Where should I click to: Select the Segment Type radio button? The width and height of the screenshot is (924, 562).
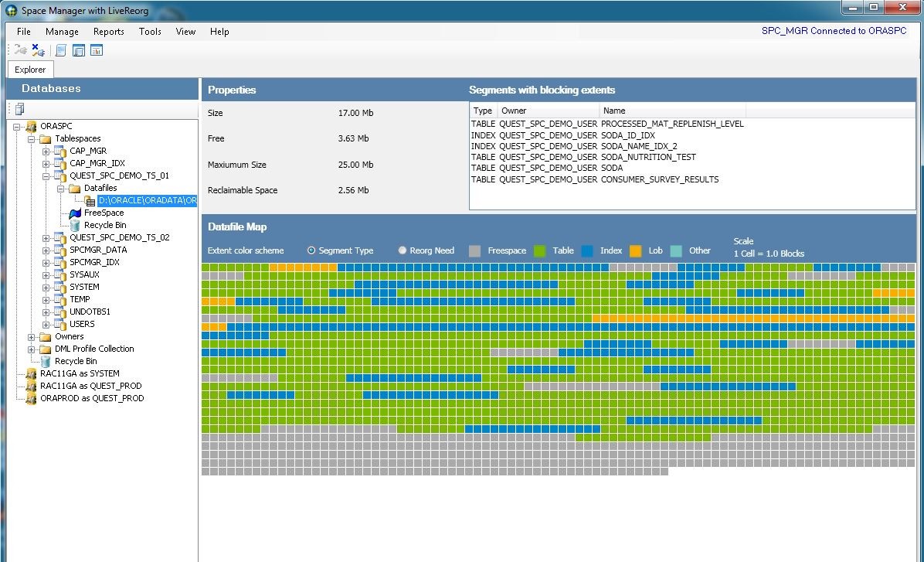click(311, 250)
